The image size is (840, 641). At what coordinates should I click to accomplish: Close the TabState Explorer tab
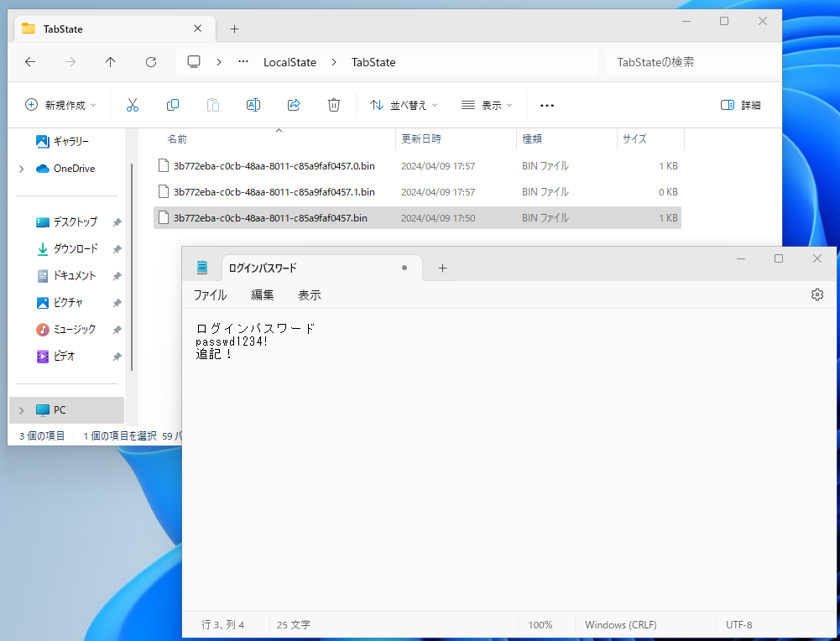(x=198, y=29)
